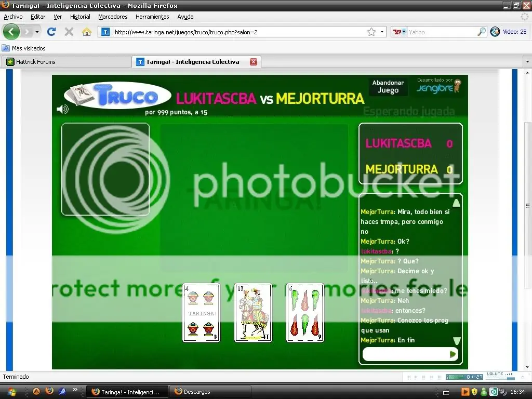Open the Yahoo search engine selector

click(399, 32)
